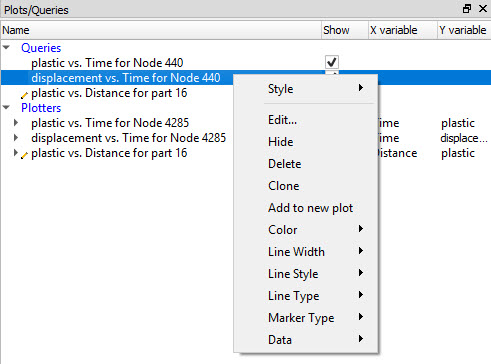Expand displacement vs. Time for Node 4285 plotter
The width and height of the screenshot is (491, 364).
click(16, 137)
